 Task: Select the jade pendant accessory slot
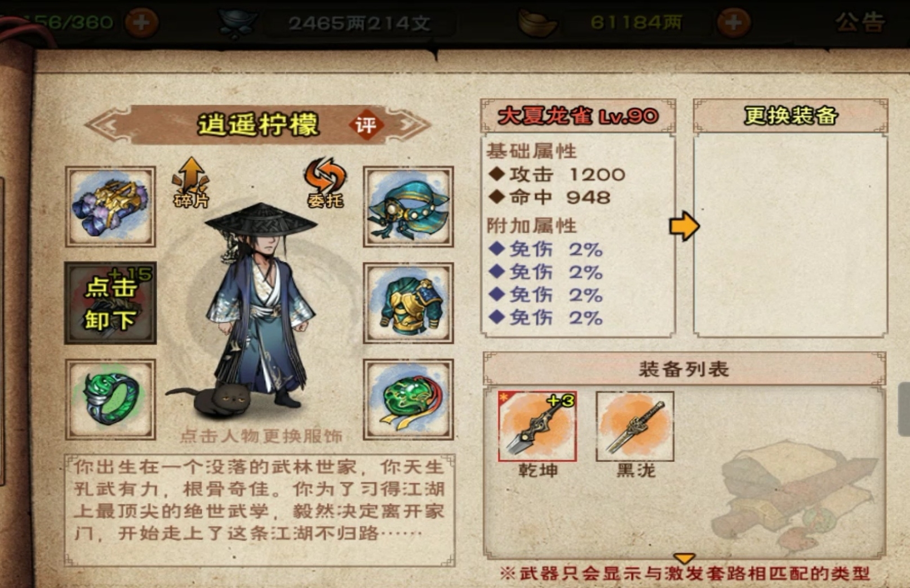409,399
